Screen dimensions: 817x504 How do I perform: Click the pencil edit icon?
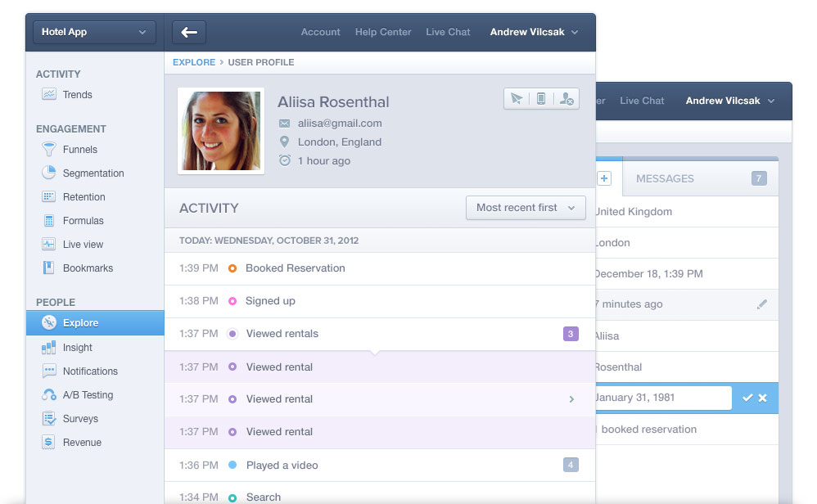click(x=762, y=304)
